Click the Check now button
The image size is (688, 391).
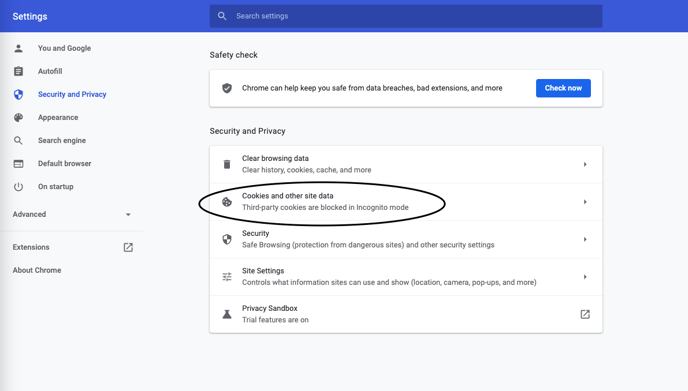coord(563,88)
